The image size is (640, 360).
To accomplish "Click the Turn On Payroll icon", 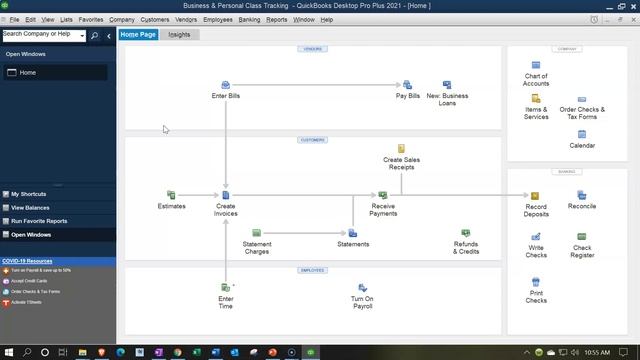I will click(362, 288).
